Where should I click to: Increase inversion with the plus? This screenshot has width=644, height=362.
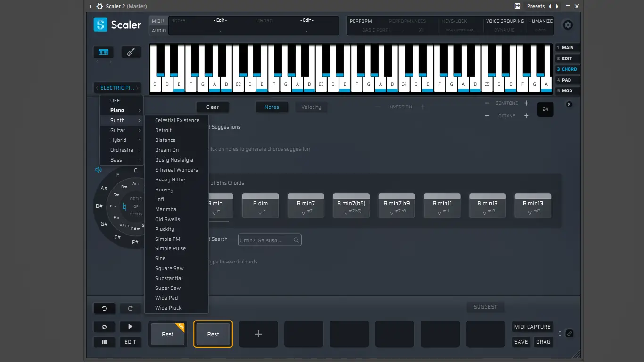click(x=422, y=107)
